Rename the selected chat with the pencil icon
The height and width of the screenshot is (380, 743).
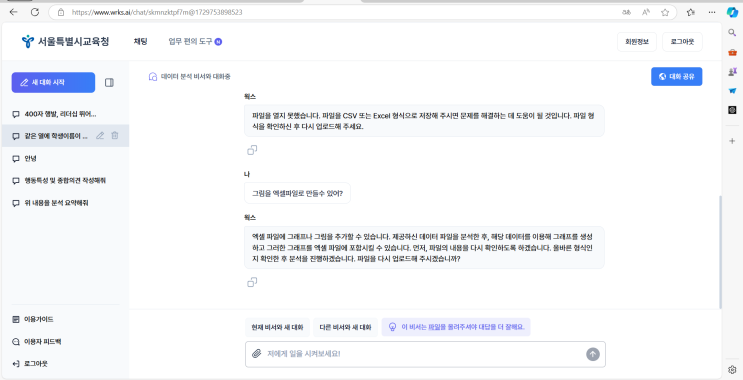coord(100,136)
